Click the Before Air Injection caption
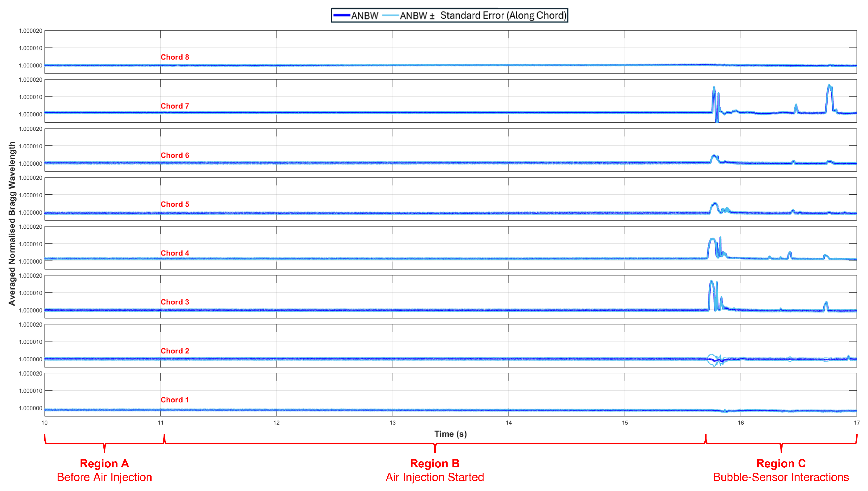The image size is (868, 491). [104, 477]
